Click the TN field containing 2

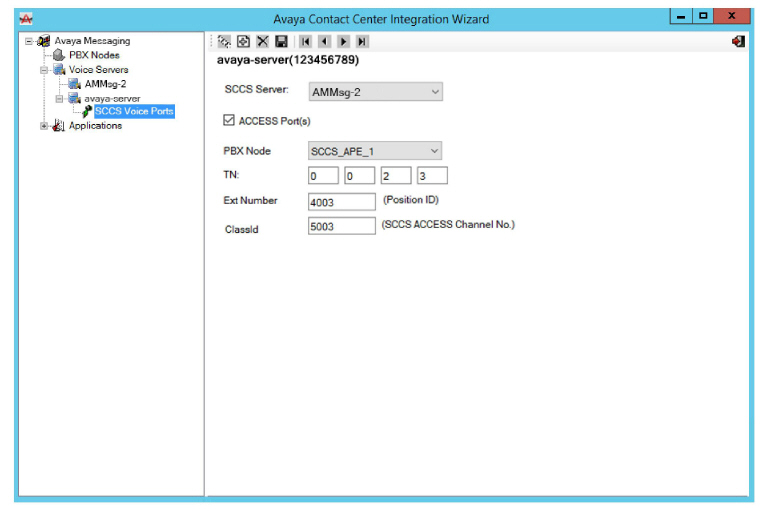[x=396, y=175]
